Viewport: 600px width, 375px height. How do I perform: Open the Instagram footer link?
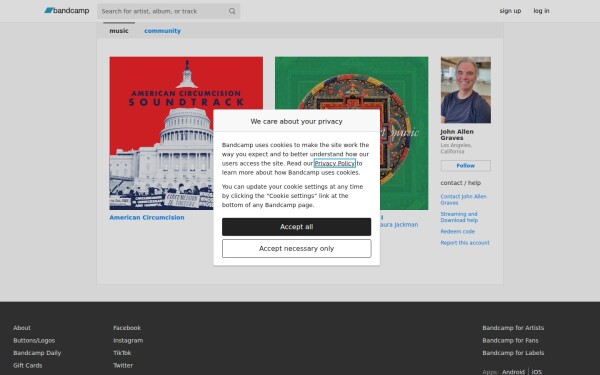(x=128, y=341)
